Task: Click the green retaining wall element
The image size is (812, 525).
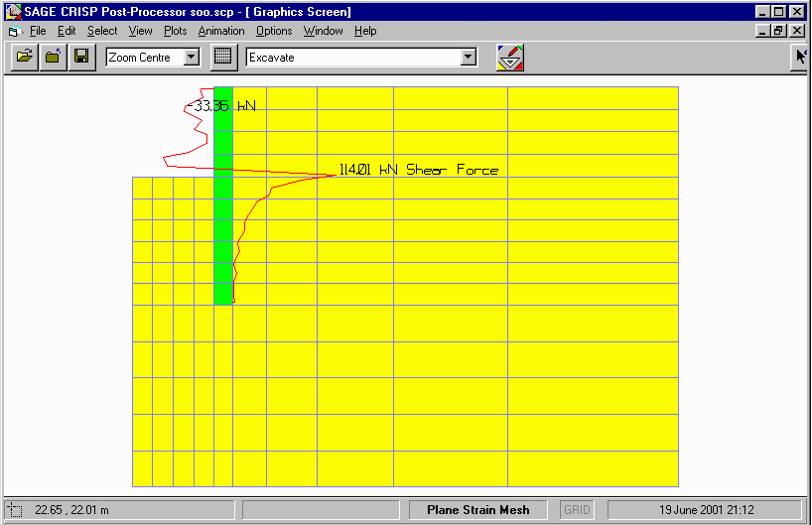Action: point(223,196)
